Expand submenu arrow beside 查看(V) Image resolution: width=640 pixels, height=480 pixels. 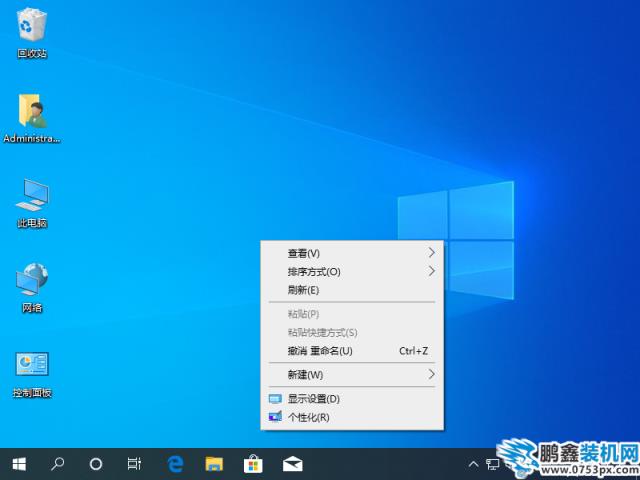(432, 253)
